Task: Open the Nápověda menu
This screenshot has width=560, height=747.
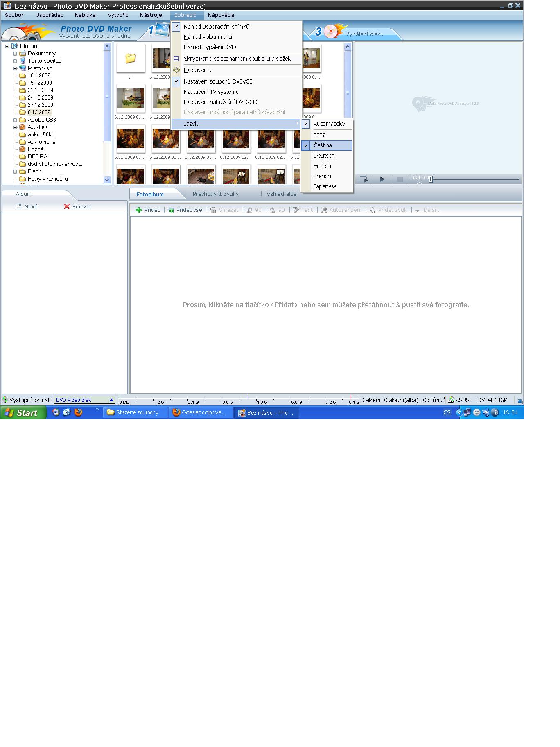Action: 221,15
